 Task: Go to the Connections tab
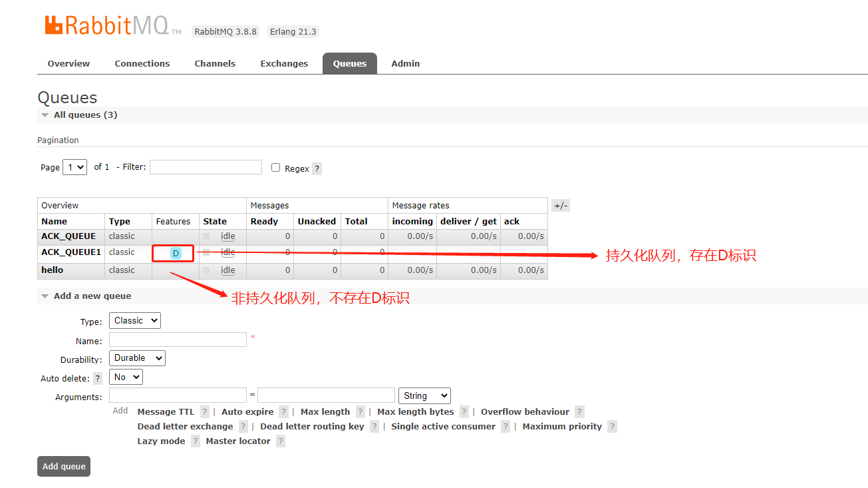tap(142, 64)
